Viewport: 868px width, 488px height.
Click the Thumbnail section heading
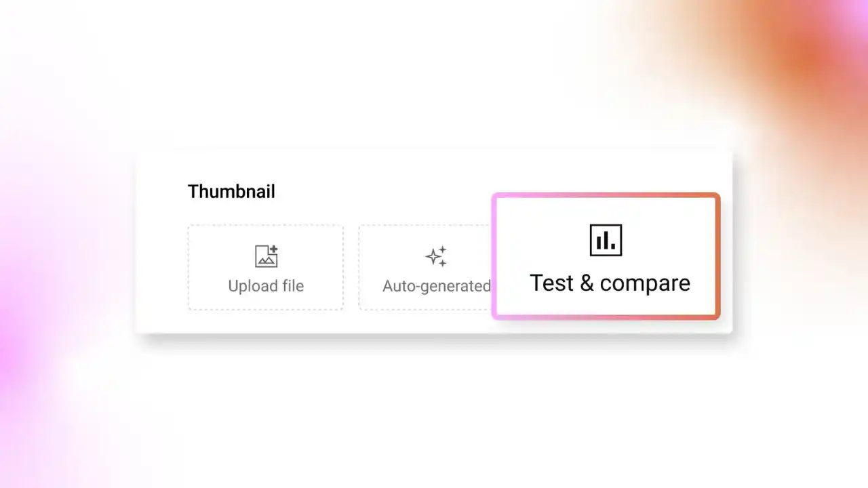(231, 191)
